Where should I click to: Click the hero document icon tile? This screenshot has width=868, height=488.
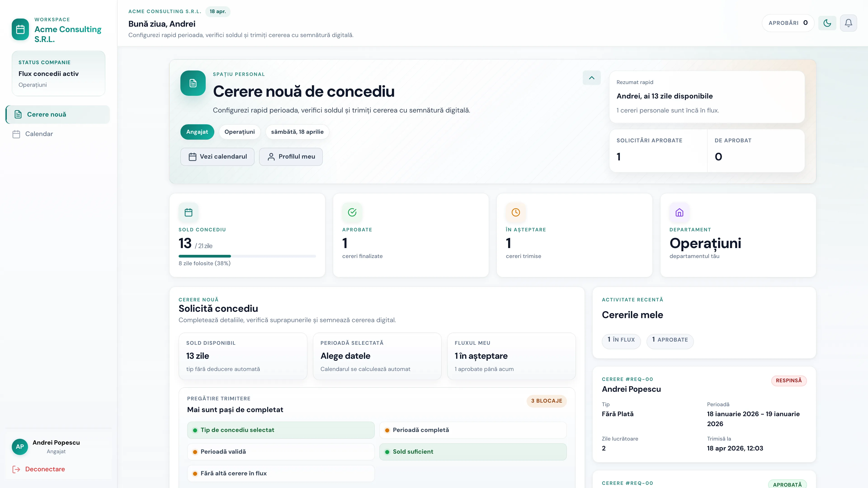click(193, 83)
